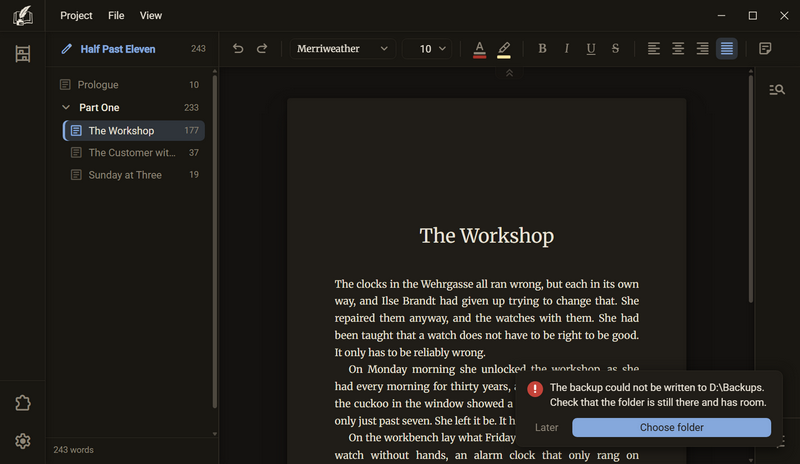The width and height of the screenshot is (800, 464).
Task: Click Sunday at Three document icon
Action: (76, 175)
